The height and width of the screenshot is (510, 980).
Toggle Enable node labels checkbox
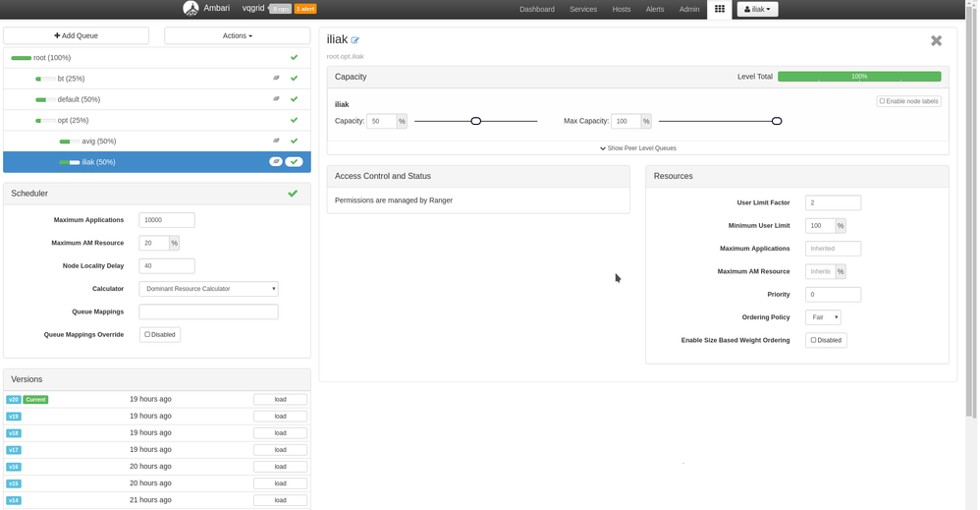[882, 101]
